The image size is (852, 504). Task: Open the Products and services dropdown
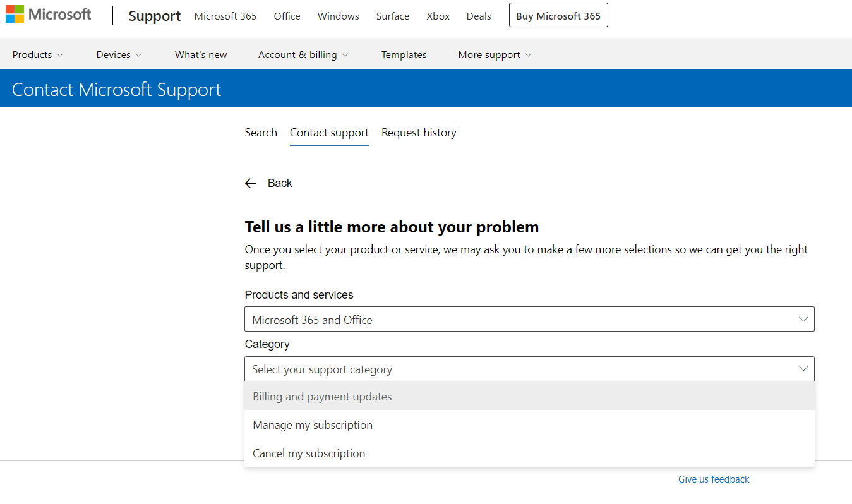click(529, 320)
